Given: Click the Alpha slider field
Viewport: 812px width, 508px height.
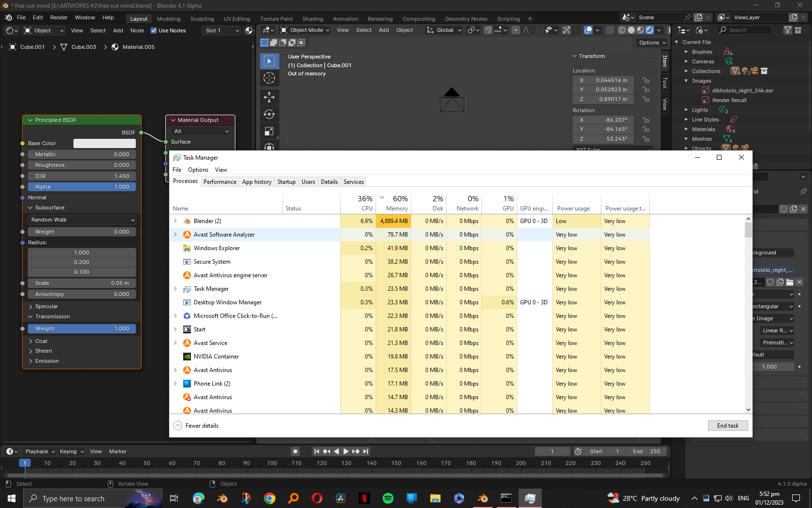Looking at the screenshot, I should (x=82, y=187).
